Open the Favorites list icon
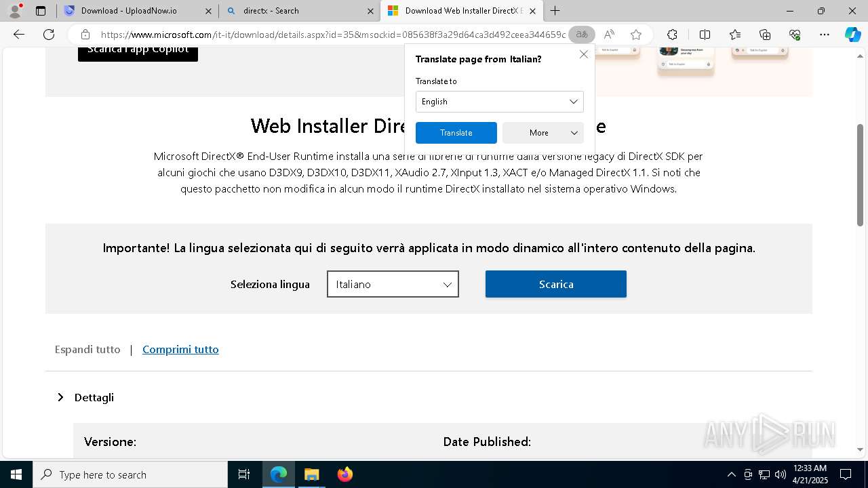Image resolution: width=868 pixels, height=488 pixels. [735, 35]
